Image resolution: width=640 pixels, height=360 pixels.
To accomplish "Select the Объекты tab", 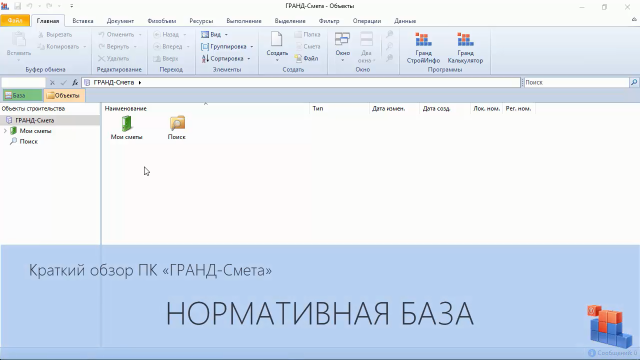I will tap(64, 96).
